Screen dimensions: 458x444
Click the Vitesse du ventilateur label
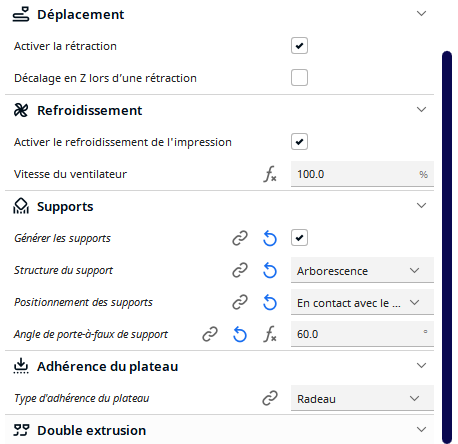coord(70,174)
